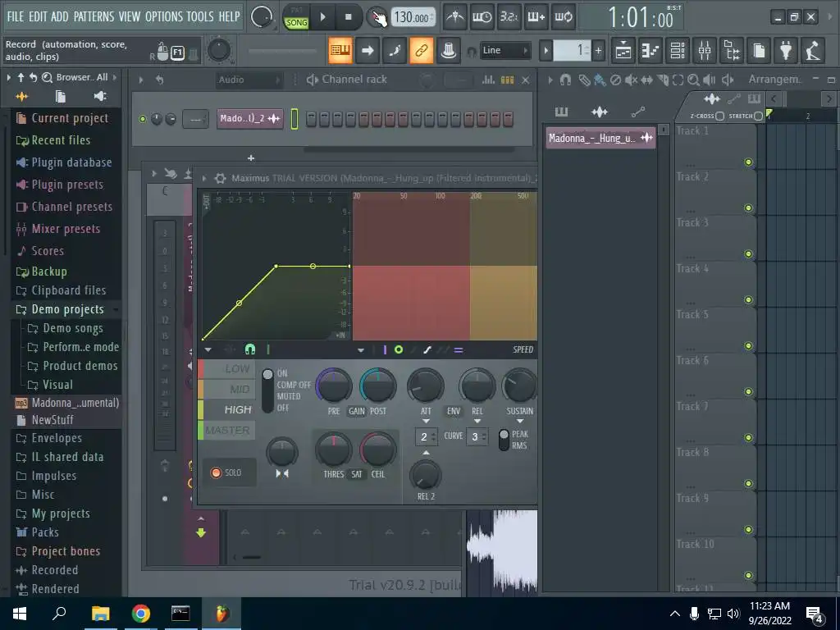
Task: Open Plugin database in Browser
Action: (71, 162)
